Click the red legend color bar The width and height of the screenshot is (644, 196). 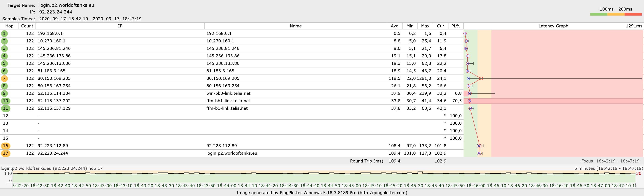click(633, 14)
